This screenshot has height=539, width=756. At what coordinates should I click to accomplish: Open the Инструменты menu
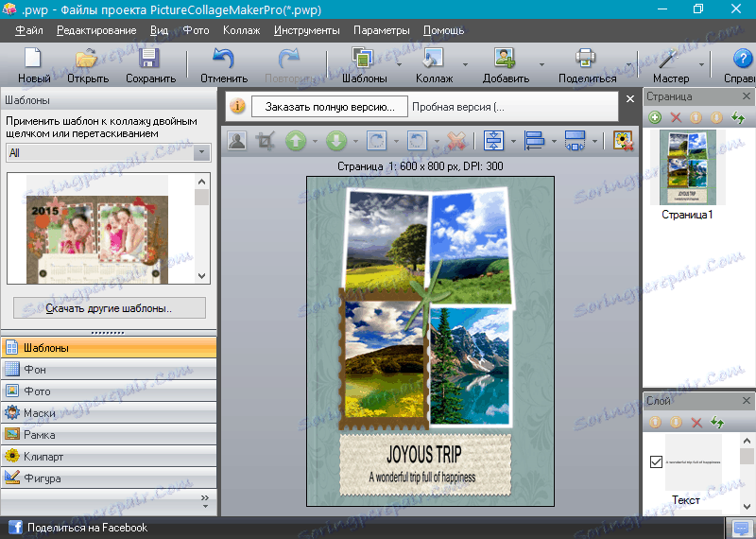(x=306, y=30)
